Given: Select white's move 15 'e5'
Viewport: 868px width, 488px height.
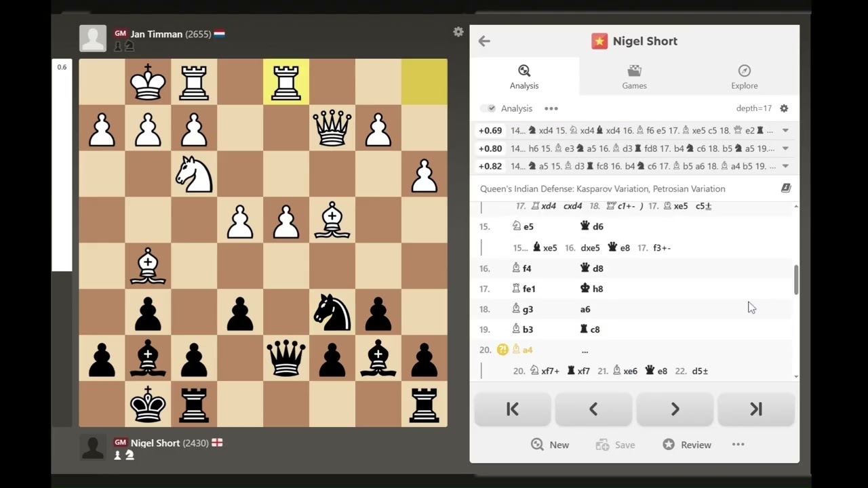Looking at the screenshot, I should tap(523, 226).
